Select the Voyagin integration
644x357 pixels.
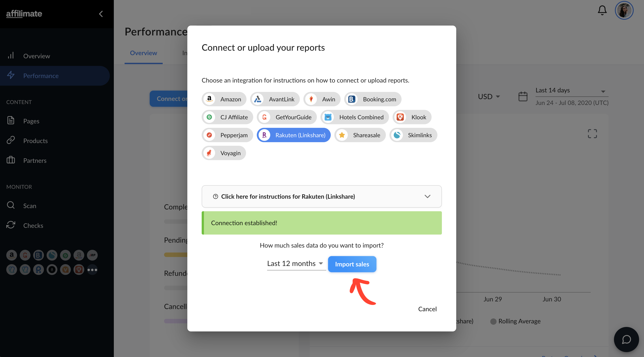coord(224,153)
